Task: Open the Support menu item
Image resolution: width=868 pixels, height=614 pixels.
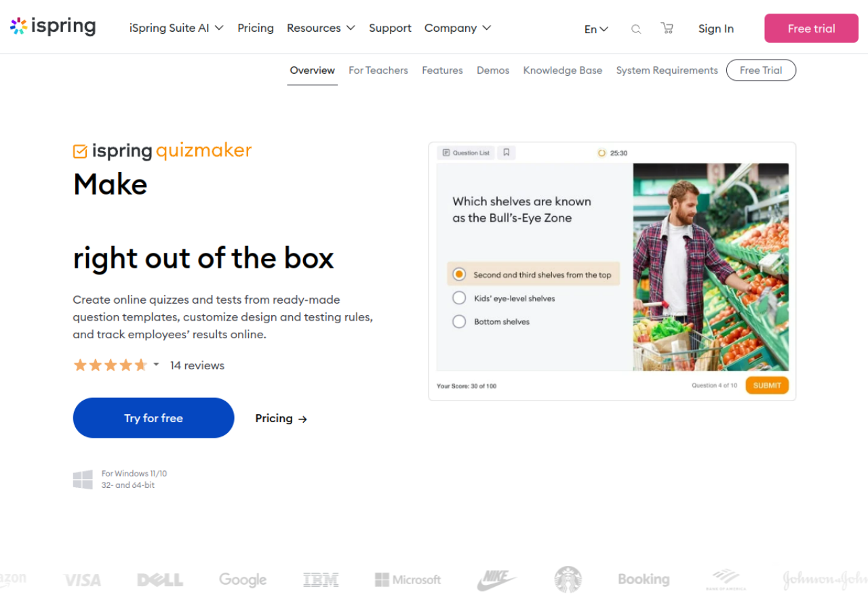Action: click(390, 28)
